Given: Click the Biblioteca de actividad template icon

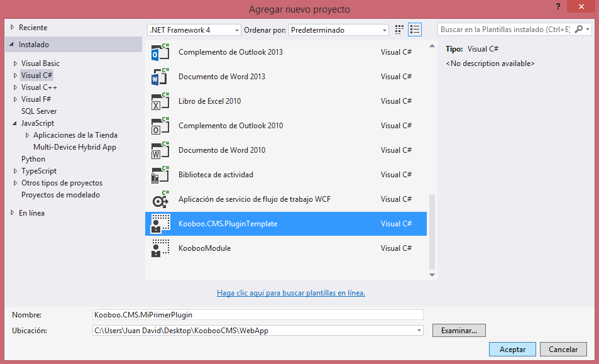Looking at the screenshot, I should (160, 175).
